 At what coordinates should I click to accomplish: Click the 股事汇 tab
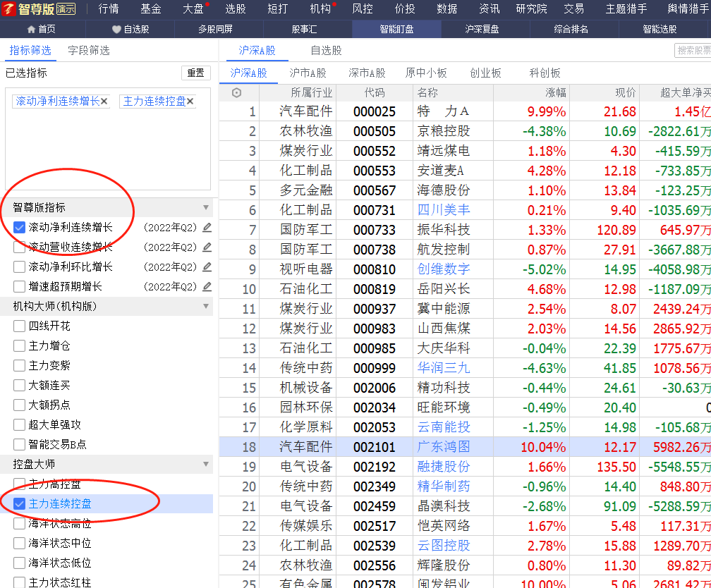pyautogui.click(x=304, y=30)
